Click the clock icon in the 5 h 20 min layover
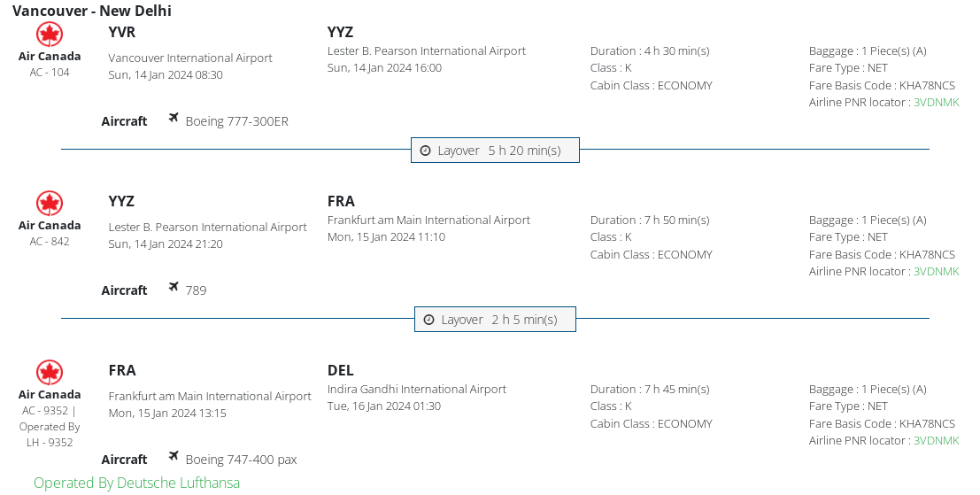 (425, 151)
